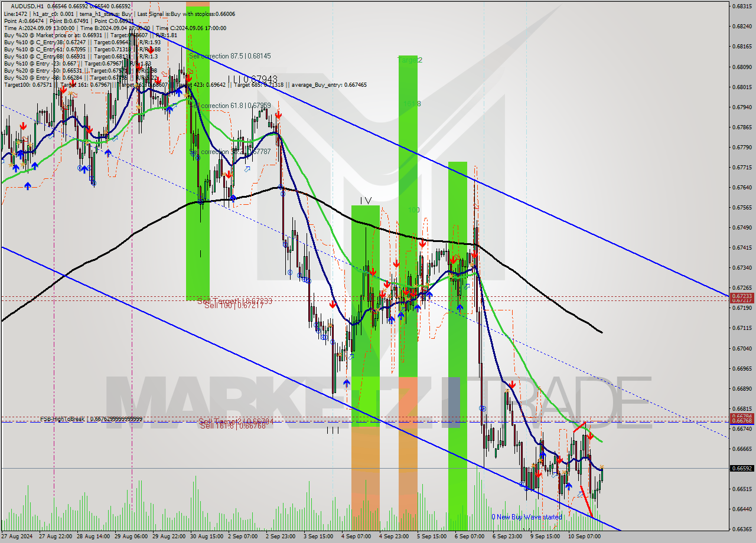The height and width of the screenshot is (543, 756).
Task: Click the '10 Sep 07:00' time label
Action: point(584,537)
